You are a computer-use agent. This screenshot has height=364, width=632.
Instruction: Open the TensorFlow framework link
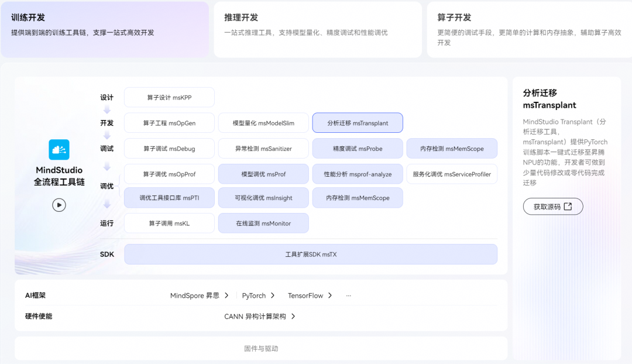pos(305,296)
